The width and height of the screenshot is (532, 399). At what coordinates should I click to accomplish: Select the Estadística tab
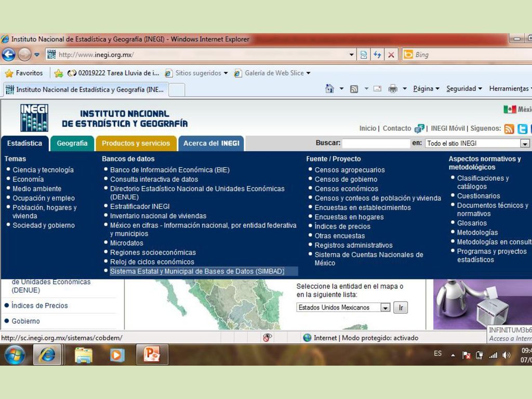click(24, 143)
